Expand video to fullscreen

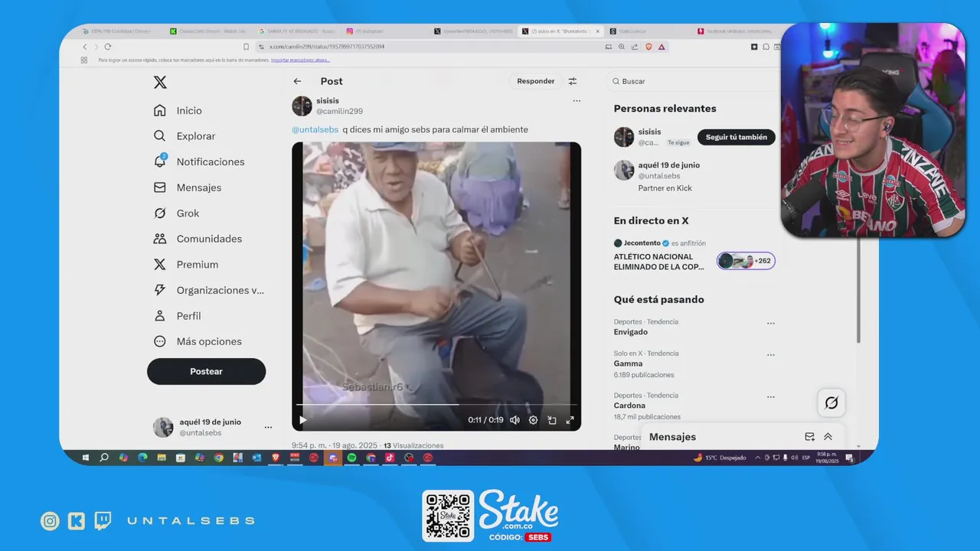point(570,419)
